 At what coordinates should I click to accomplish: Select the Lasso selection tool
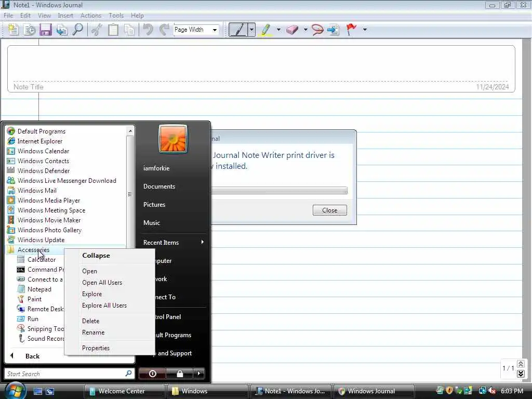pos(317,30)
